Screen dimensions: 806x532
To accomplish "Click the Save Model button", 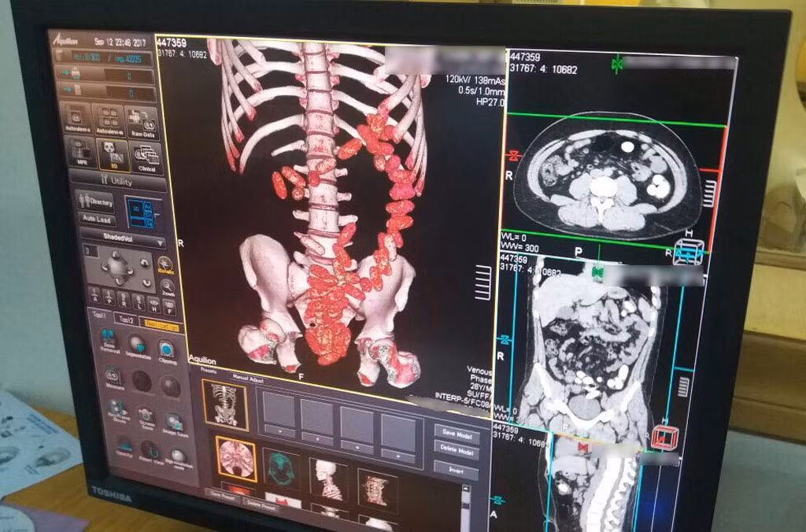I will tap(457, 434).
